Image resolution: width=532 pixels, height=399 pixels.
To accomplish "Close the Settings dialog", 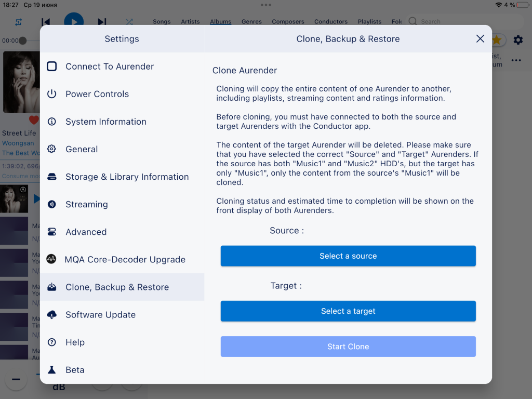I will (480, 38).
